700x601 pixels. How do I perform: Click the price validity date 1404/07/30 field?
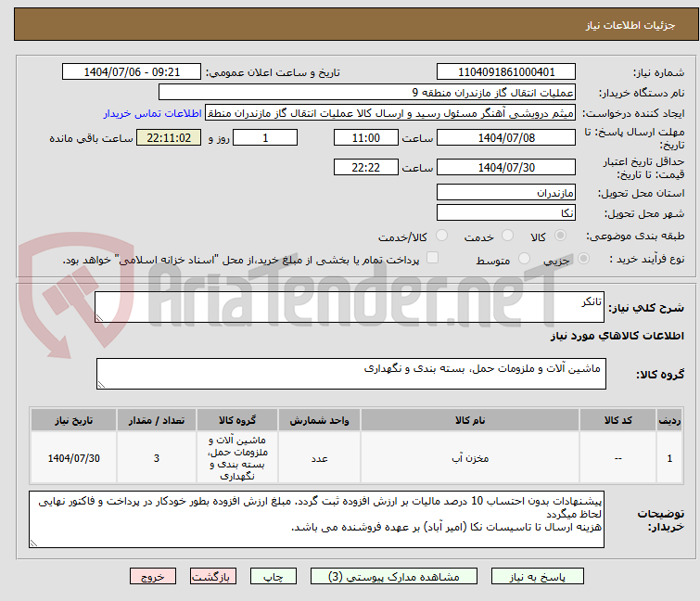point(506,168)
